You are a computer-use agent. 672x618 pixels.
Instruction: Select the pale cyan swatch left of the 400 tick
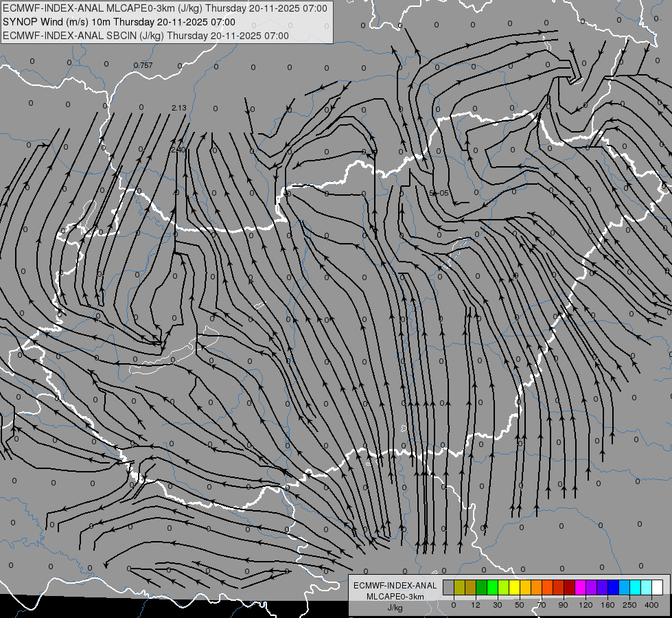pyautogui.click(x=647, y=587)
